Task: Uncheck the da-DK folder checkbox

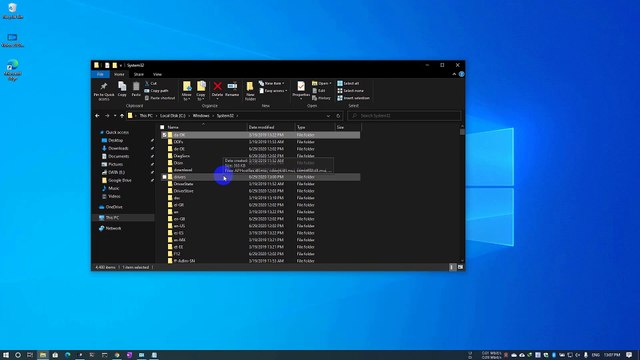Action: click(164, 135)
